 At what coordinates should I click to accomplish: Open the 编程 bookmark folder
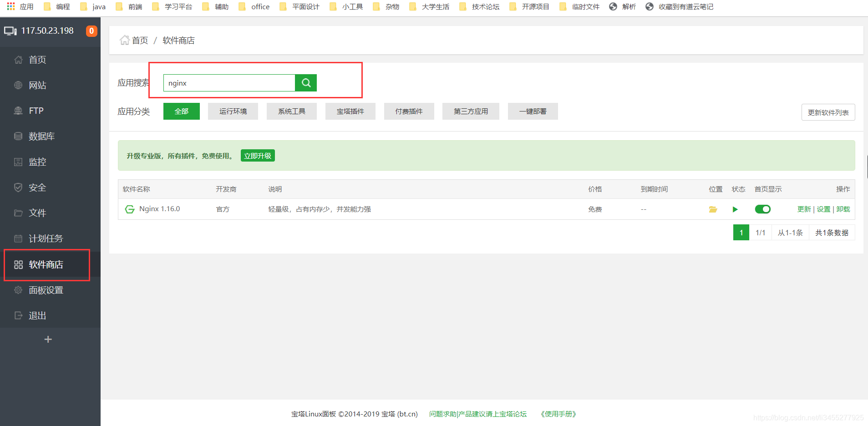57,7
